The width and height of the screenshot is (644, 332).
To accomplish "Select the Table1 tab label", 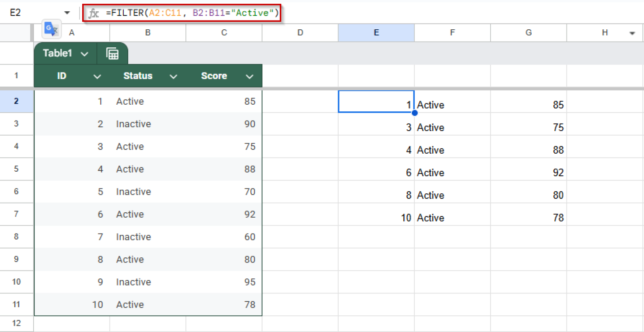I will (57, 53).
